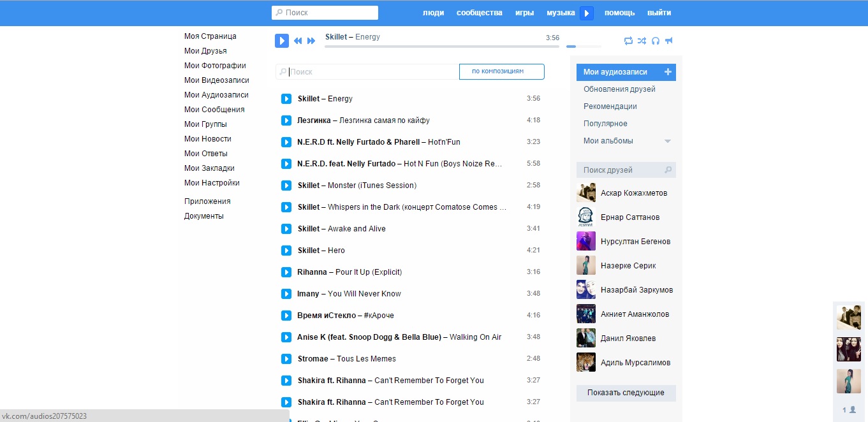
Task: Select Популярное tab
Action: [x=605, y=124]
